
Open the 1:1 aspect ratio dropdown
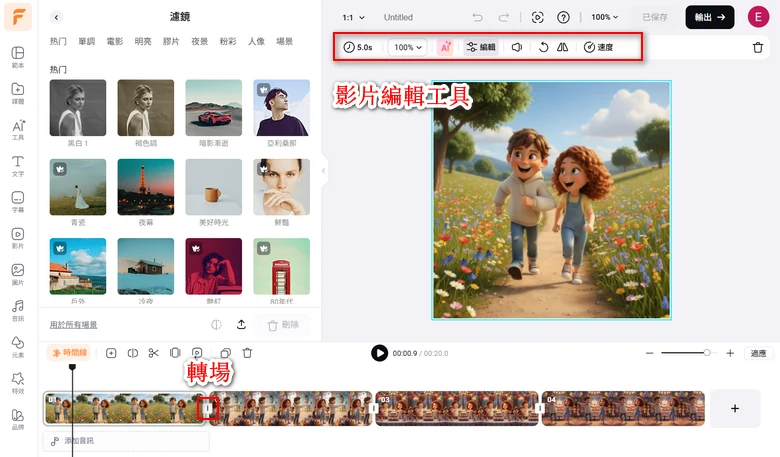[353, 17]
